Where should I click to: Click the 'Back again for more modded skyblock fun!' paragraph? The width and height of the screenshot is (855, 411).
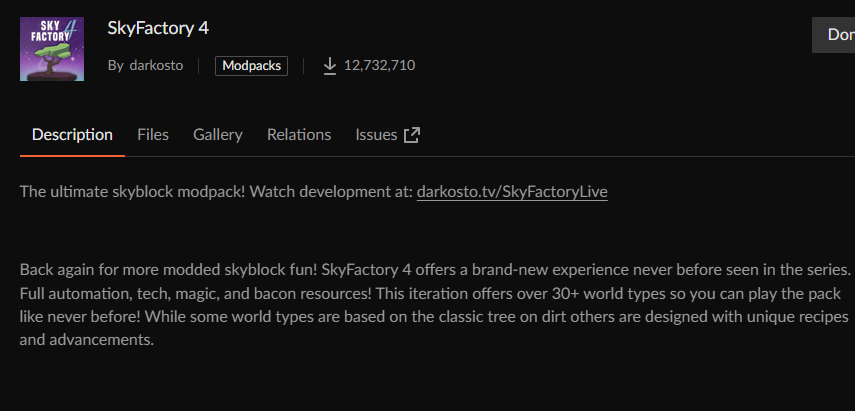point(436,305)
